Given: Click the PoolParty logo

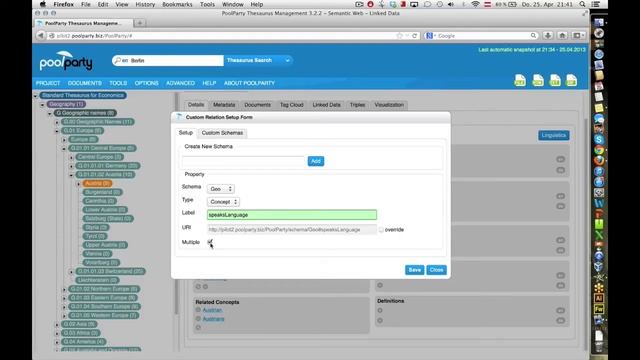Looking at the screenshot, I should [66, 61].
